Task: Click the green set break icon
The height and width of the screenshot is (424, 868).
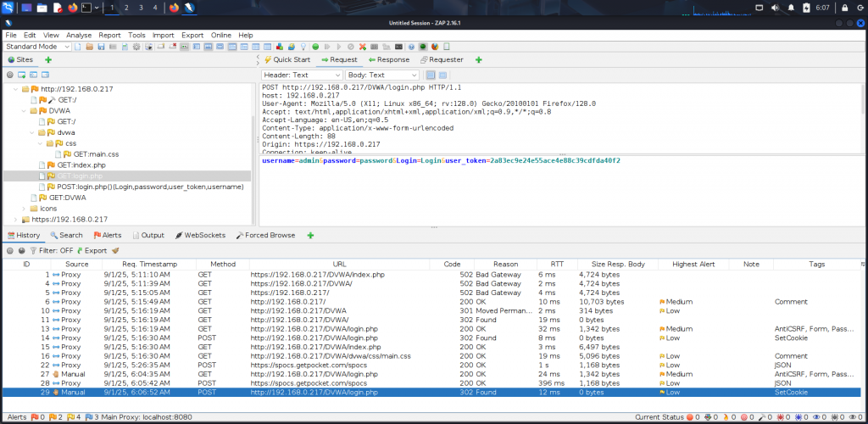Action: 315,47
